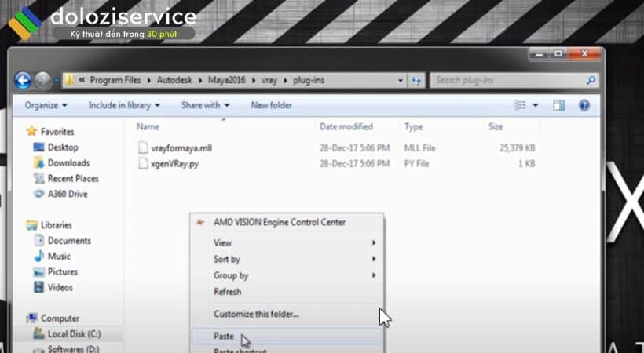Click the Downloads folder icon

click(x=39, y=163)
